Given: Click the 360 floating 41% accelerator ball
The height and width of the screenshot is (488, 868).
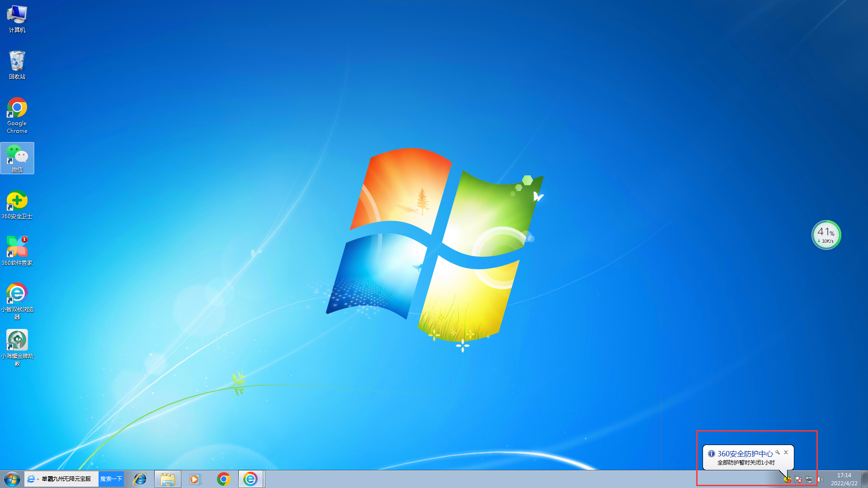Looking at the screenshot, I should (826, 235).
